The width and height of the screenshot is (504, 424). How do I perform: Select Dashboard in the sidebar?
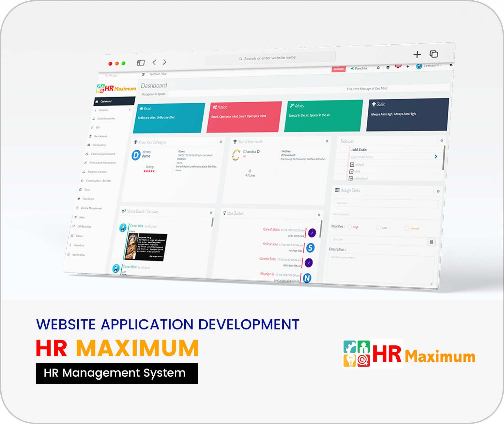coord(114,101)
